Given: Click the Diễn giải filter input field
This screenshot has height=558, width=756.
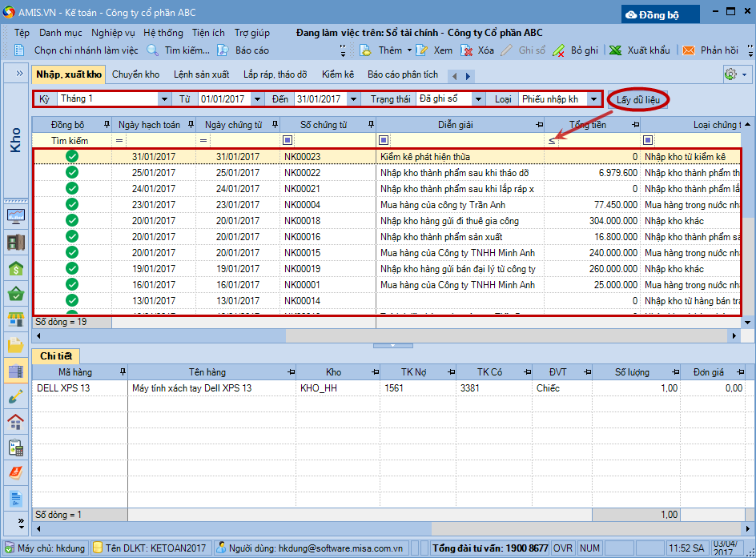Looking at the screenshot, I should pos(464,140).
